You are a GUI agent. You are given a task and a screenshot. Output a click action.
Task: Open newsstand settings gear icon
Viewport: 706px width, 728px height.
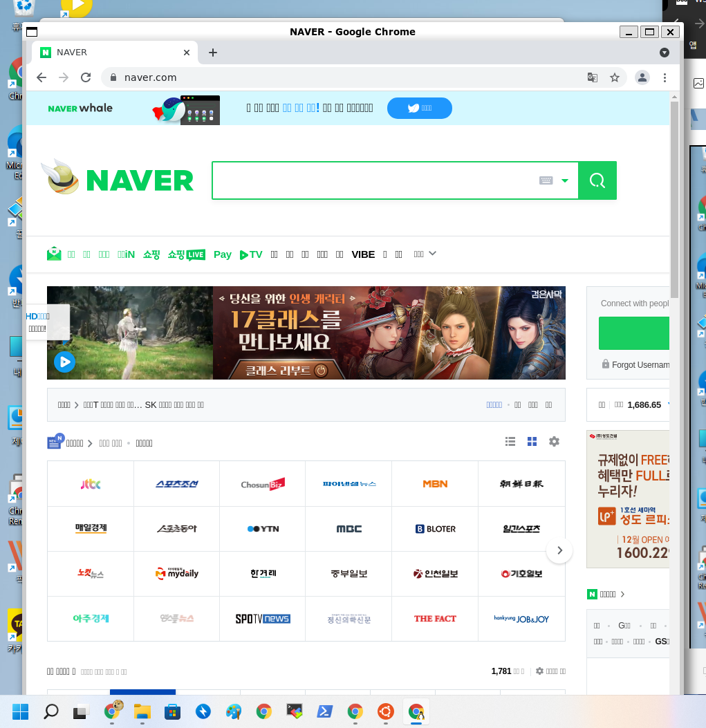[x=554, y=442]
